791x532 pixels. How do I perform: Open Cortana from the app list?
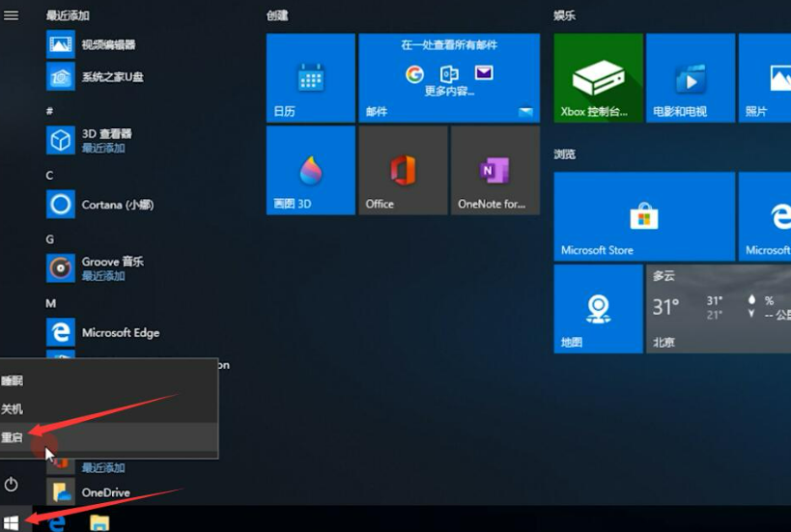(61, 205)
